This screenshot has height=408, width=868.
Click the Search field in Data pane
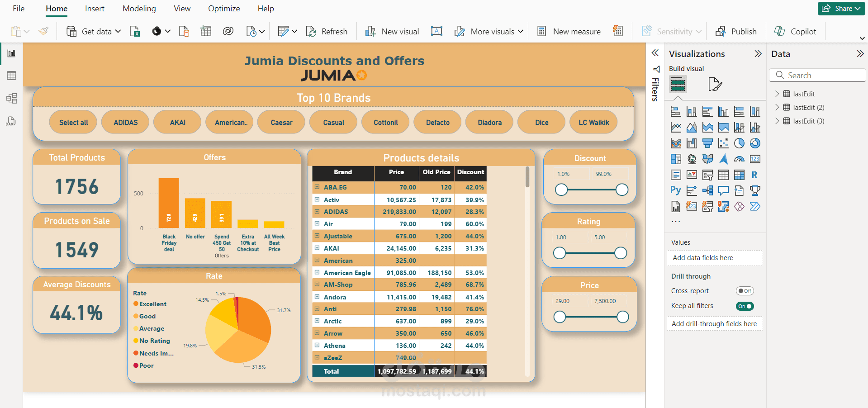817,75
